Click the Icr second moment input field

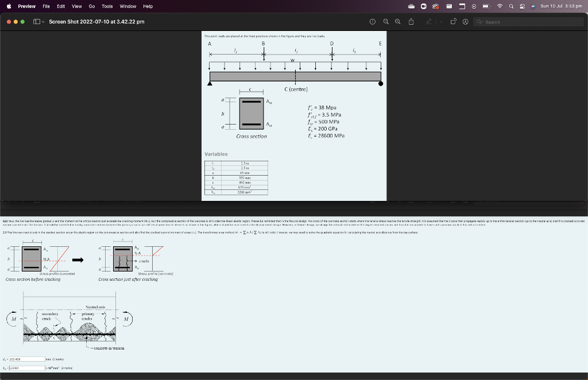[27, 368]
